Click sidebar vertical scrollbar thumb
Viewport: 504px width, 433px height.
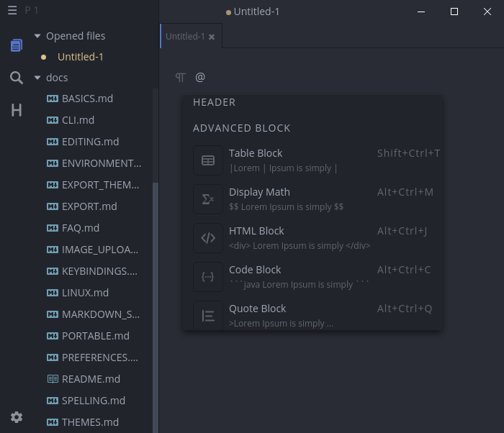[x=156, y=308]
